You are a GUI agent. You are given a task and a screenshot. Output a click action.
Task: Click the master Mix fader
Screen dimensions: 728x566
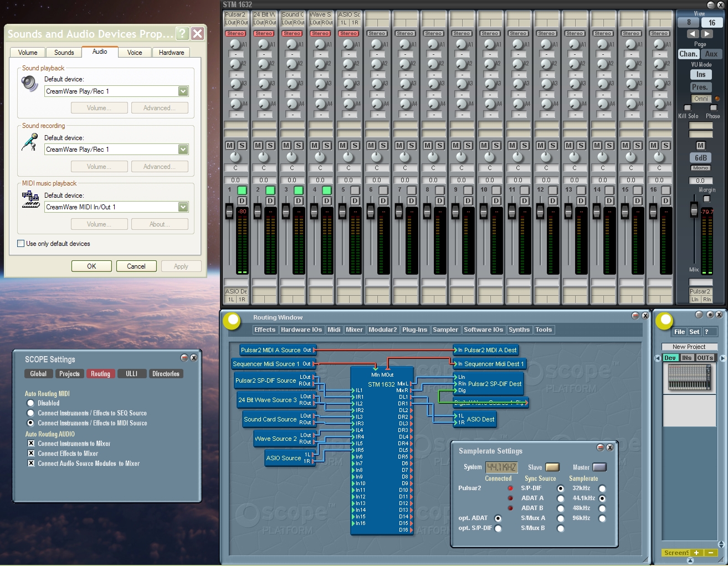694,209
